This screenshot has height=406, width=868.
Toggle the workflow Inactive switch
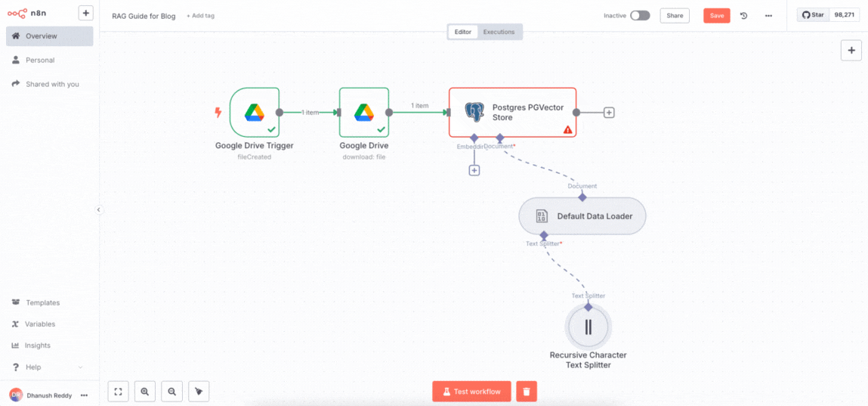pos(640,15)
